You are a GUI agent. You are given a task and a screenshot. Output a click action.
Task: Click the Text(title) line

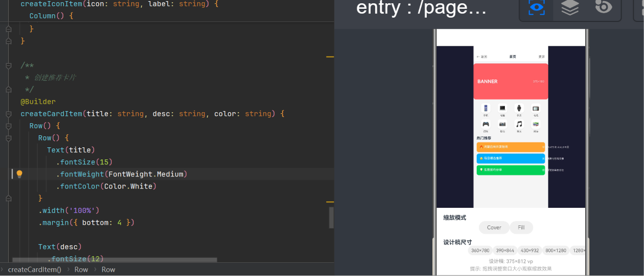click(71, 150)
